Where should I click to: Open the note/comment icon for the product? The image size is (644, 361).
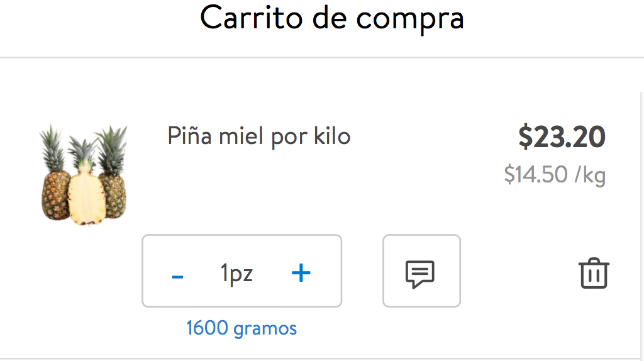[421, 272]
